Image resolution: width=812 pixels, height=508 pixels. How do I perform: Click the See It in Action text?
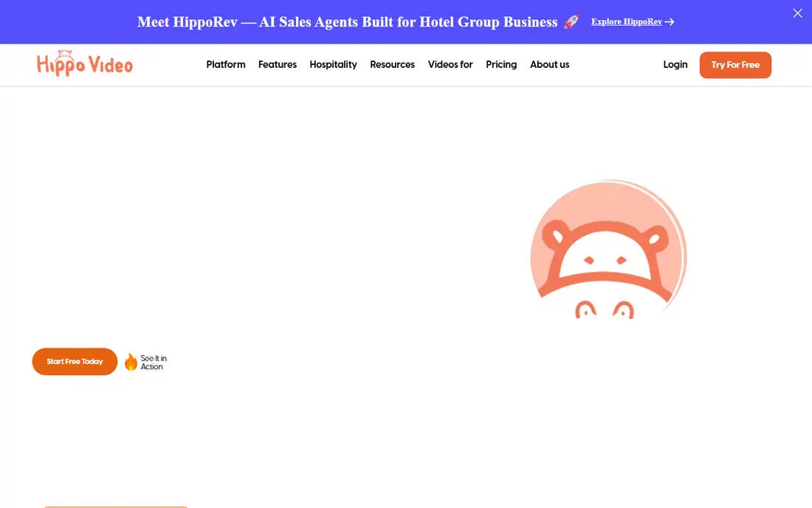pyautogui.click(x=154, y=363)
